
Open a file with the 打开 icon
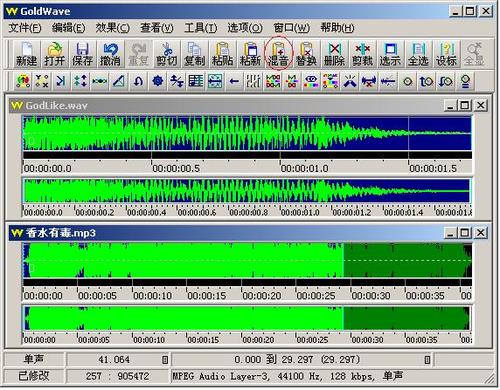tap(54, 54)
